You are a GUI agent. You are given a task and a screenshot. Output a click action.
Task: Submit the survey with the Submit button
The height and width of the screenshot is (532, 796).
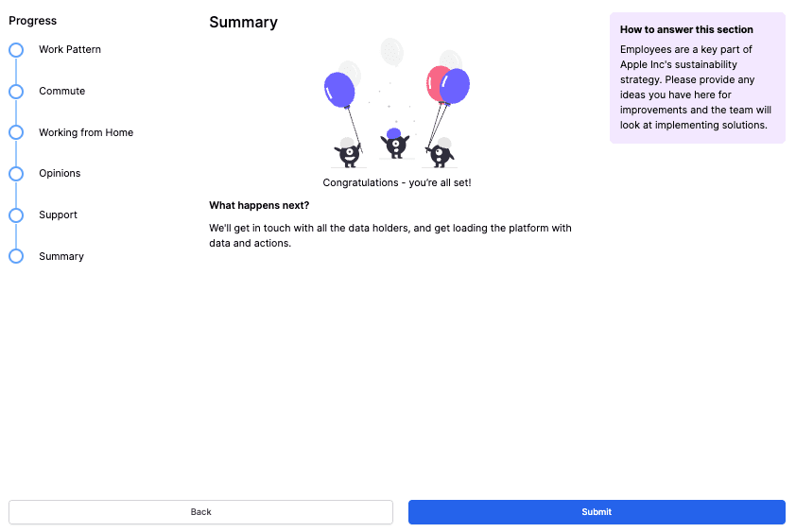pos(597,512)
